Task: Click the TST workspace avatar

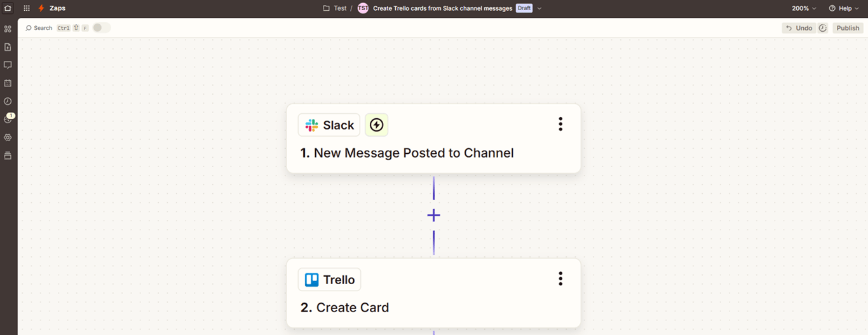Action: point(363,8)
